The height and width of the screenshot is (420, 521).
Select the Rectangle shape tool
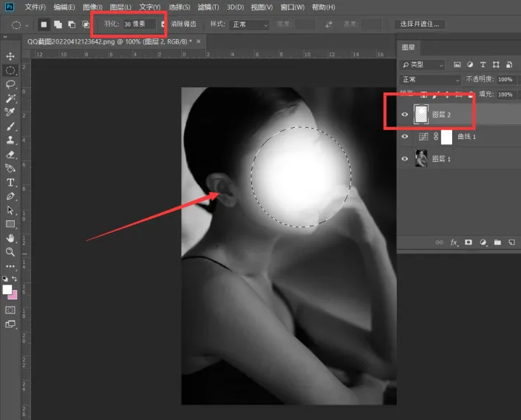10,224
